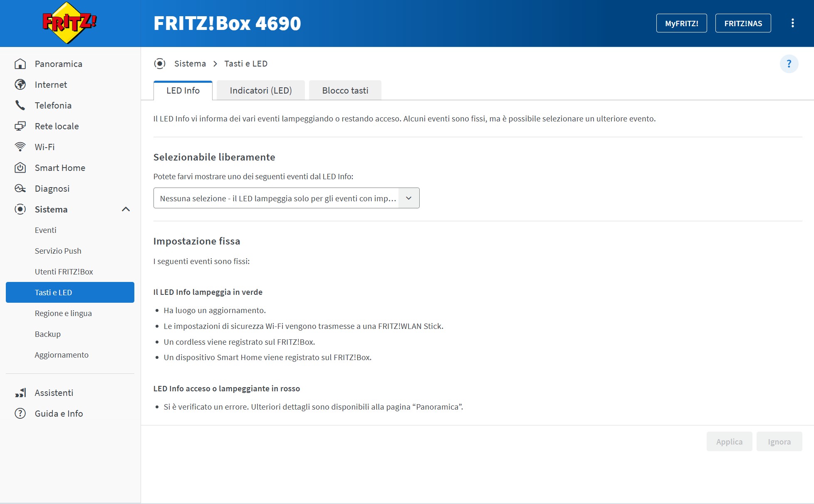Click the Smart Home power icon
Image resolution: width=814 pixels, height=504 pixels.
click(20, 168)
